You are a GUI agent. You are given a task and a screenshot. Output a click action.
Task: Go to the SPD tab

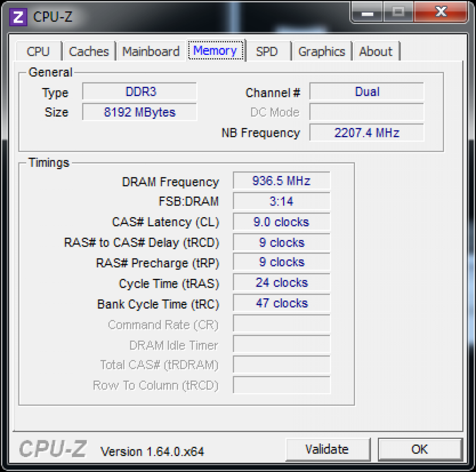267,51
